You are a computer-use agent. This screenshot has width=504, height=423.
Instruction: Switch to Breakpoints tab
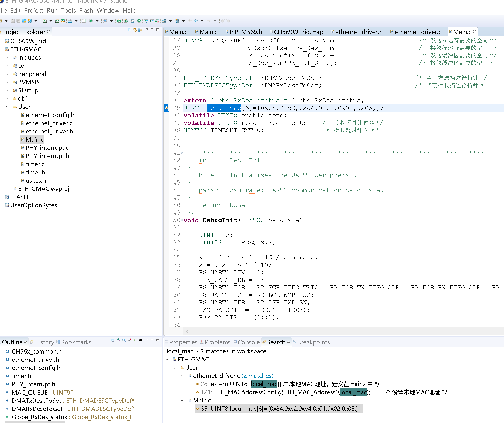click(x=311, y=342)
